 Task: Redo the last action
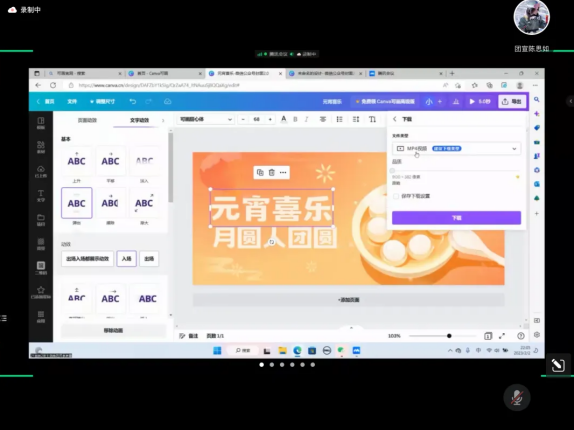148,101
